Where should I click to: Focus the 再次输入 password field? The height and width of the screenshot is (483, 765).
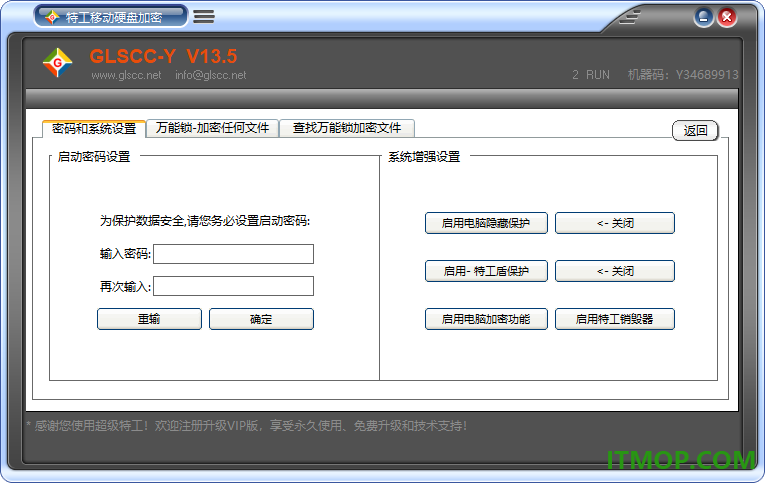click(x=233, y=286)
